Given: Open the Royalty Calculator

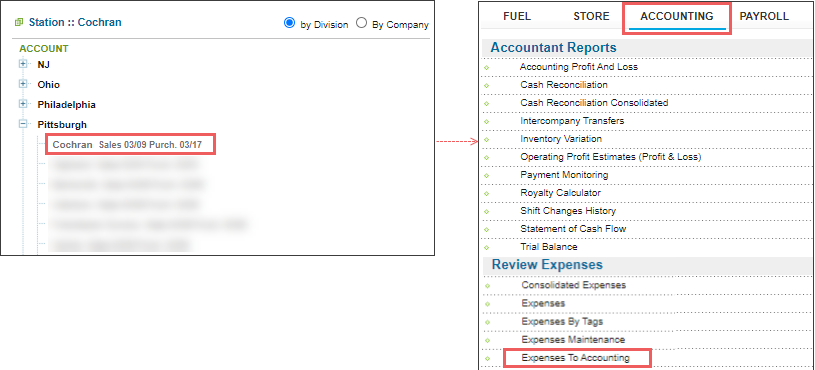Looking at the screenshot, I should point(560,193).
